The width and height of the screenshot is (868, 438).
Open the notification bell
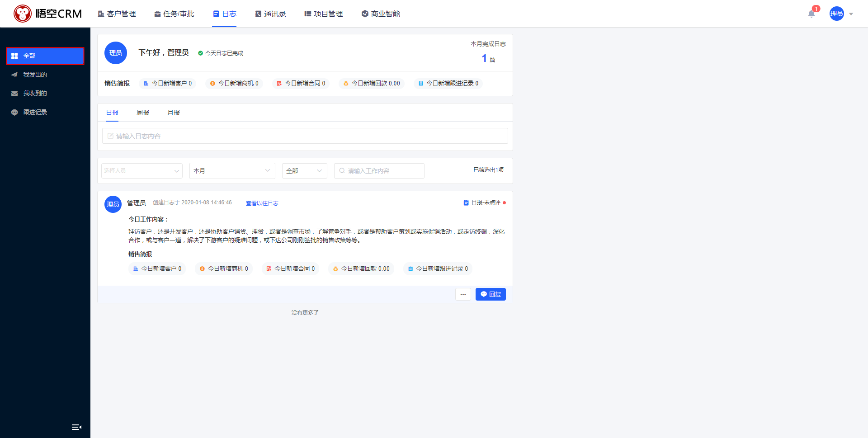pyautogui.click(x=811, y=14)
